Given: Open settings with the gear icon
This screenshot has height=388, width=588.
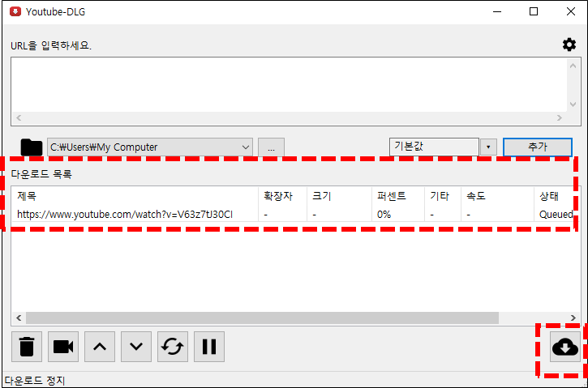Looking at the screenshot, I should (x=569, y=45).
